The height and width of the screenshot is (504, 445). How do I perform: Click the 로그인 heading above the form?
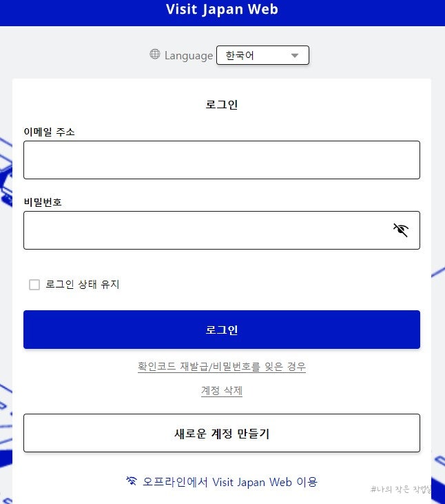click(x=222, y=105)
